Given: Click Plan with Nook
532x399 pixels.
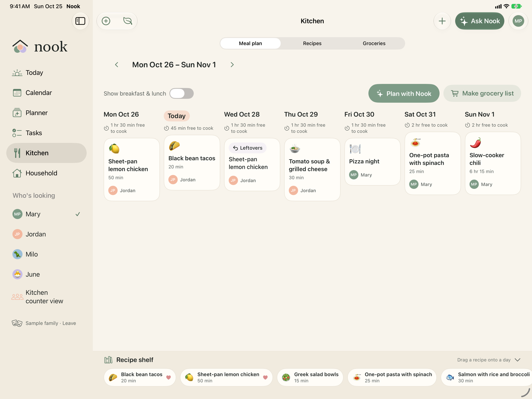Looking at the screenshot, I should tap(404, 93).
